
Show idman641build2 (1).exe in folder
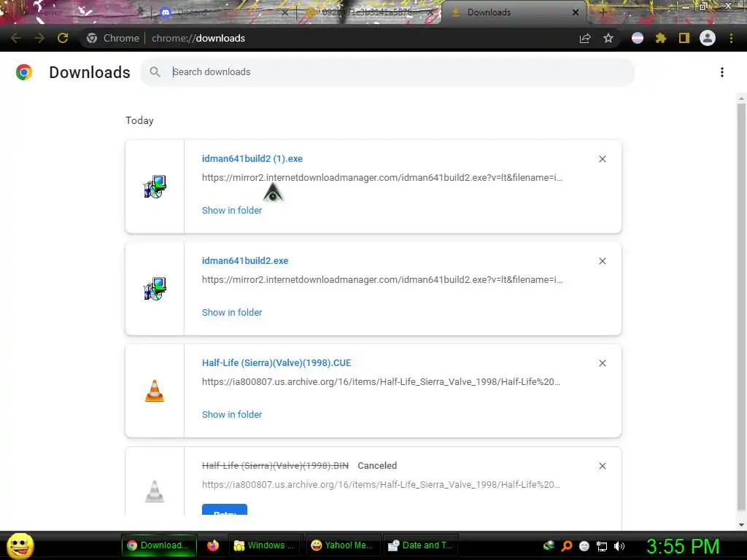[232, 211]
